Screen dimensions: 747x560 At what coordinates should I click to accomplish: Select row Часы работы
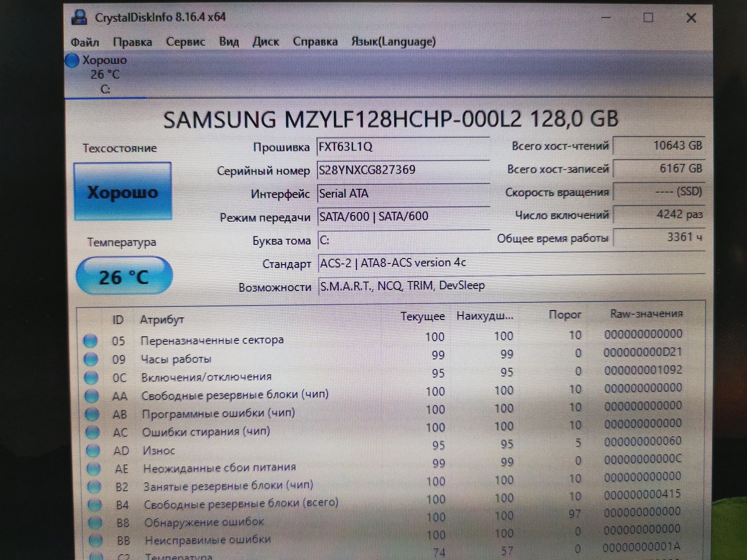coord(383,356)
